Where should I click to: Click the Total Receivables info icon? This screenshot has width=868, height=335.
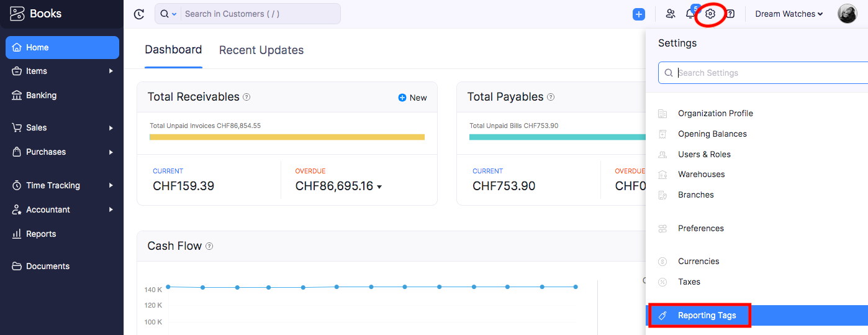click(246, 97)
